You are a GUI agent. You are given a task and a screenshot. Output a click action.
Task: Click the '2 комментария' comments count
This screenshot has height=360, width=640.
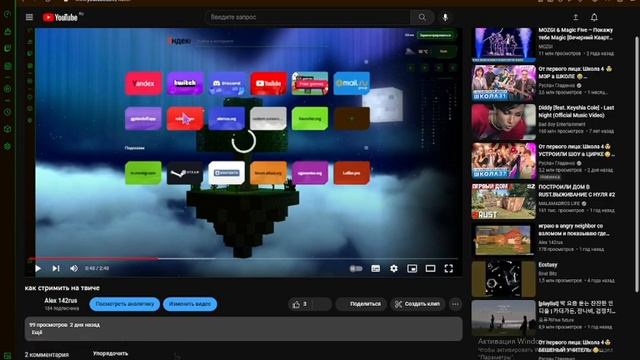point(47,355)
